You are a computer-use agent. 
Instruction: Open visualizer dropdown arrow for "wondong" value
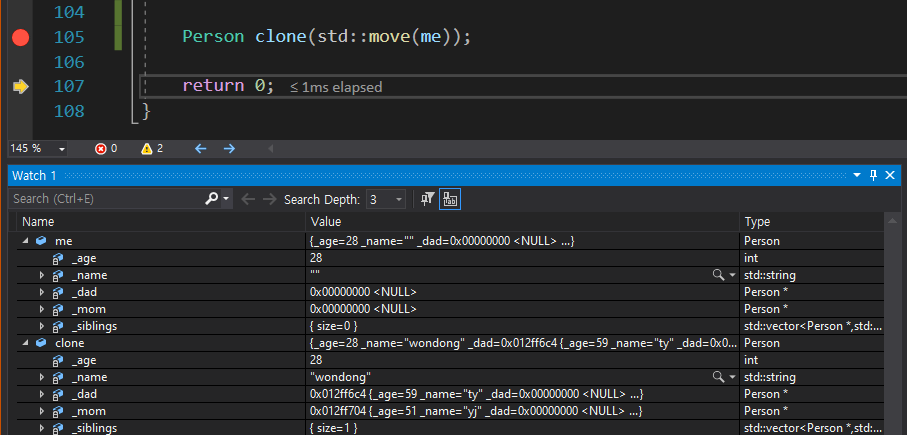pos(732,377)
